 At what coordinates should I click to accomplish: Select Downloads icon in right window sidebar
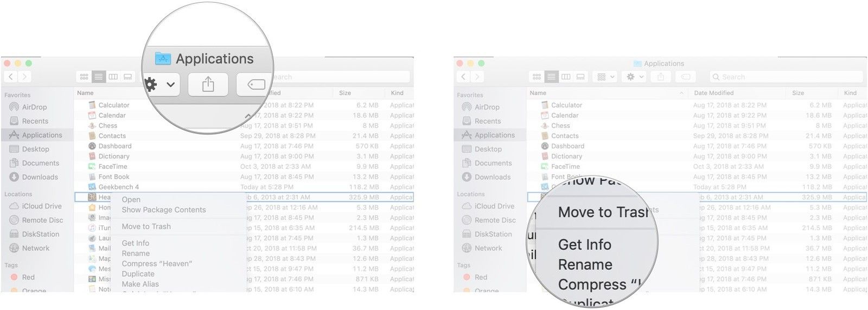(467, 177)
